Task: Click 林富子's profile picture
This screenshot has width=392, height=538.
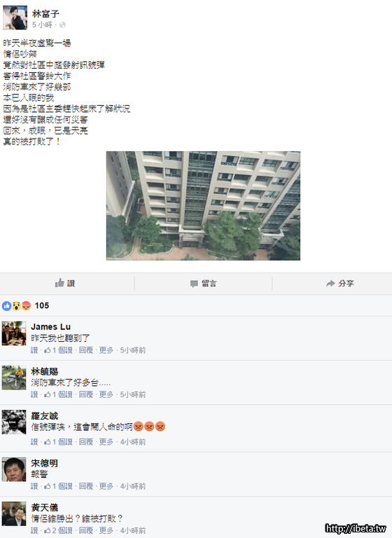Action: pyautogui.click(x=15, y=18)
